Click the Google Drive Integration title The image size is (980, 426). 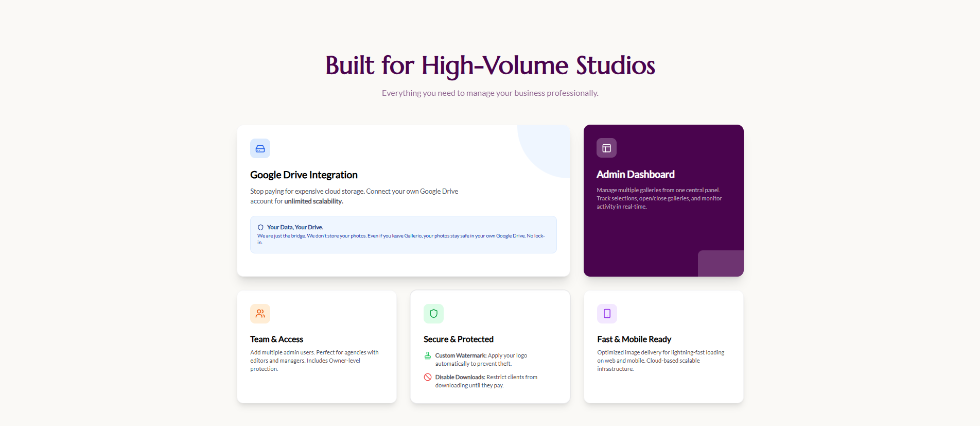(x=304, y=175)
